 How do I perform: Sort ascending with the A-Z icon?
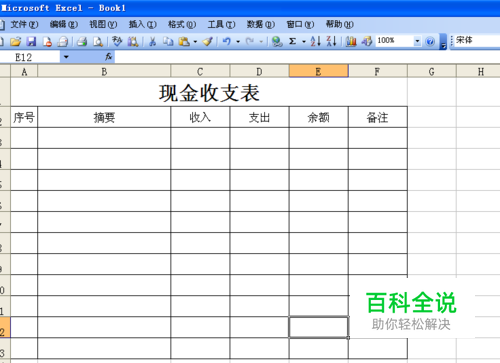(315, 41)
